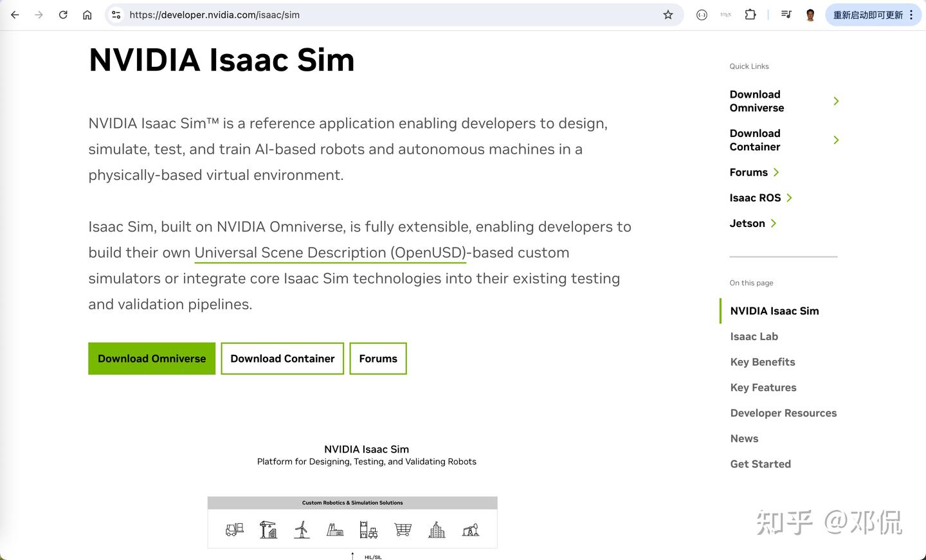
Task: Select the wind turbine icon under Custom Robotics
Action: (x=302, y=529)
